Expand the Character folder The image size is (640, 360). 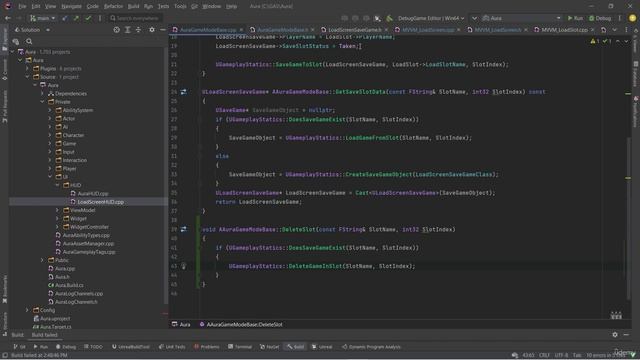click(x=50, y=135)
